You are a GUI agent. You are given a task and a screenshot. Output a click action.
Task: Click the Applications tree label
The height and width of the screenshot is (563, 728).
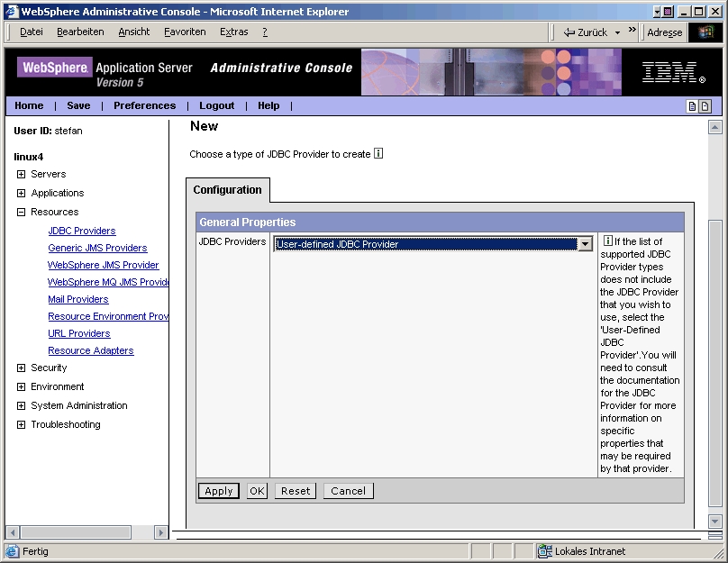tap(58, 193)
